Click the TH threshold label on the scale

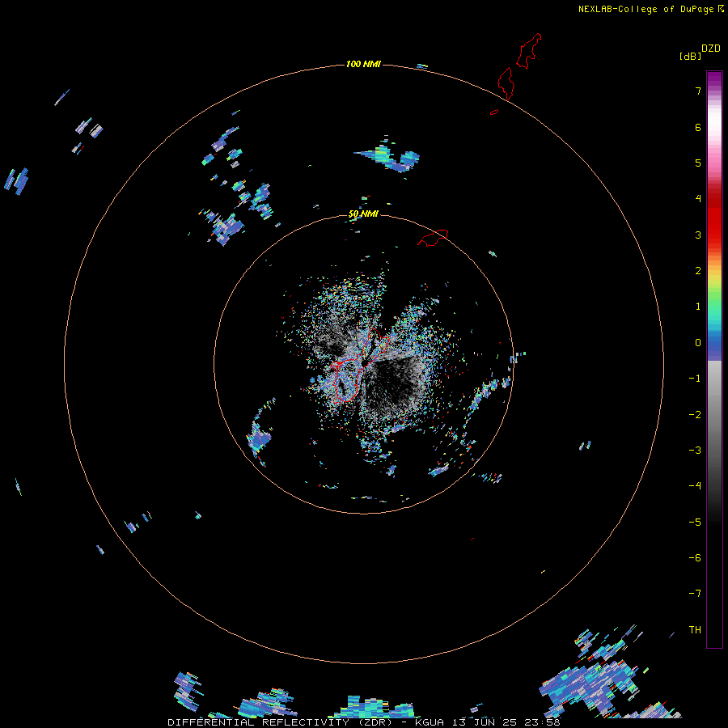695,630
